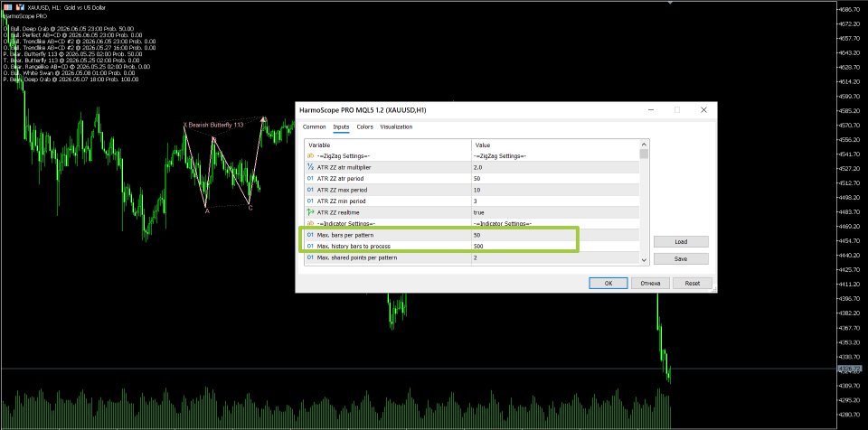This screenshot has width=868, height=430.
Task: Click the integer icon of ATR ZZ max period
Action: 310,190
